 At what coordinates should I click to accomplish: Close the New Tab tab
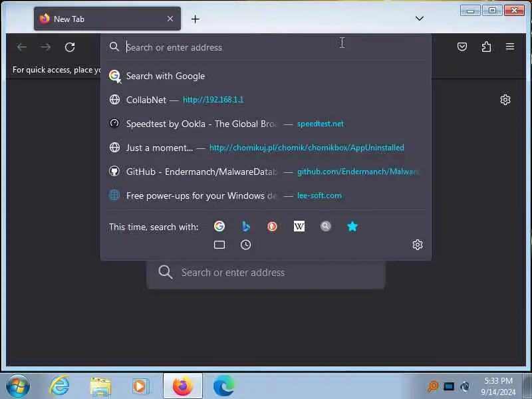click(x=170, y=19)
